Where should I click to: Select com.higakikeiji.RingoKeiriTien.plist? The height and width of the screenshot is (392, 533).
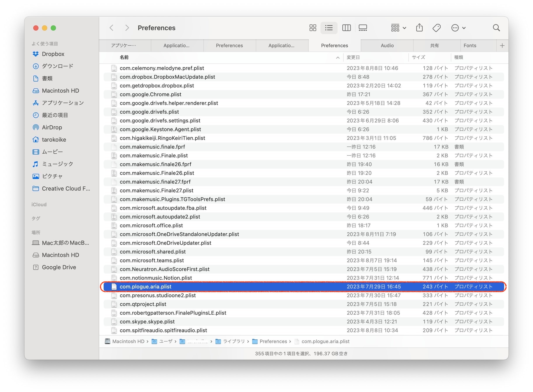pos(304,138)
